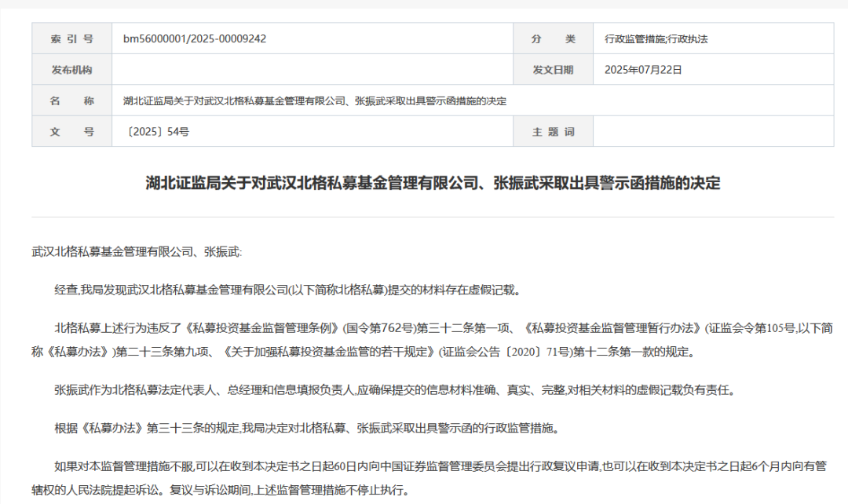Click the 分类 header label cell
The height and width of the screenshot is (504, 848).
[551, 37]
